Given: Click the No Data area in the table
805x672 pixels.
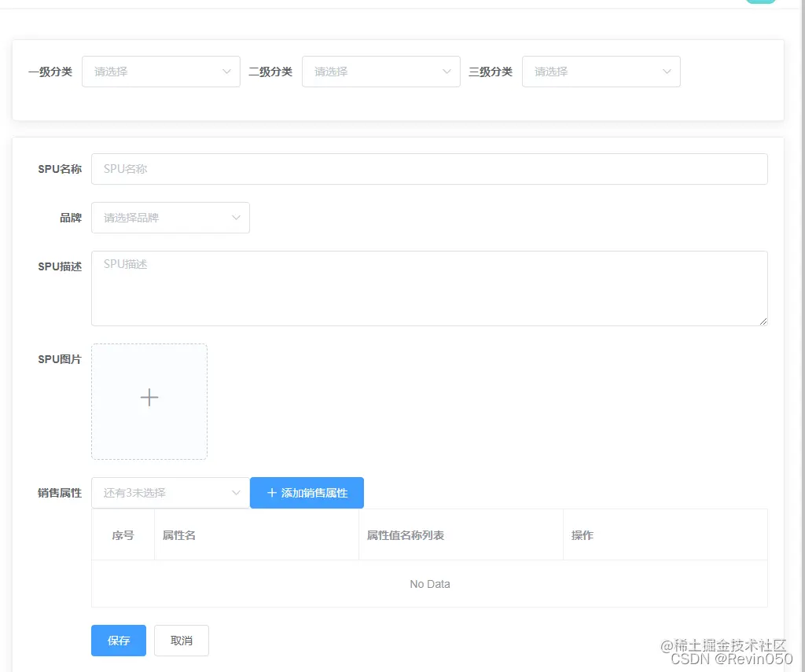Looking at the screenshot, I should click(429, 583).
